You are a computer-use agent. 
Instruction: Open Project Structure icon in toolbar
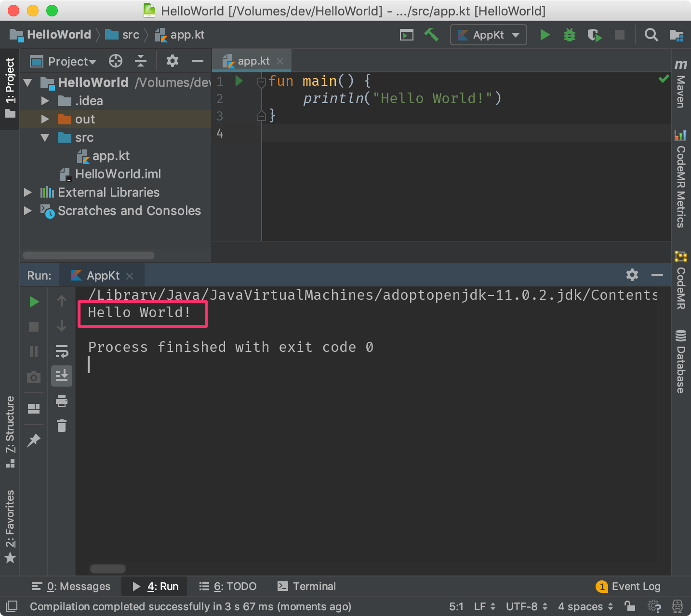pyautogui.click(x=677, y=35)
